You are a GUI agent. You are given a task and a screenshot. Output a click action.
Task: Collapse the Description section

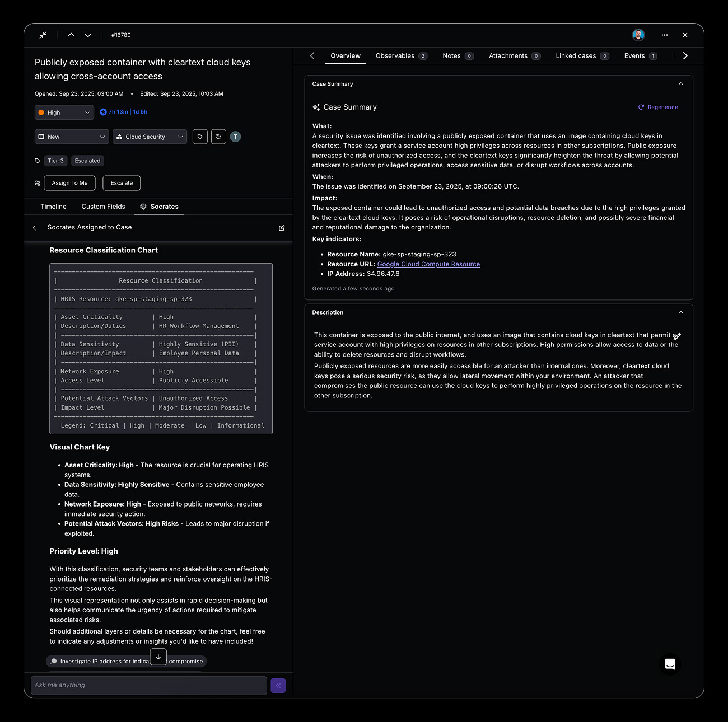(680, 312)
